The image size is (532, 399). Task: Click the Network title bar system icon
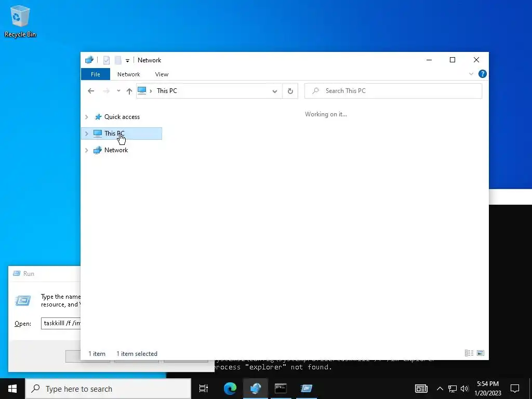pos(89,60)
